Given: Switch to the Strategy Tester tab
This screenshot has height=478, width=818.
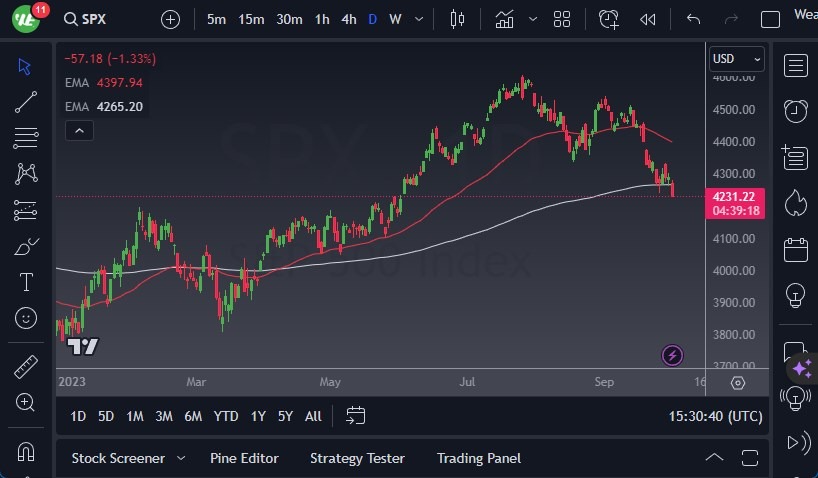Looking at the screenshot, I should (x=357, y=458).
